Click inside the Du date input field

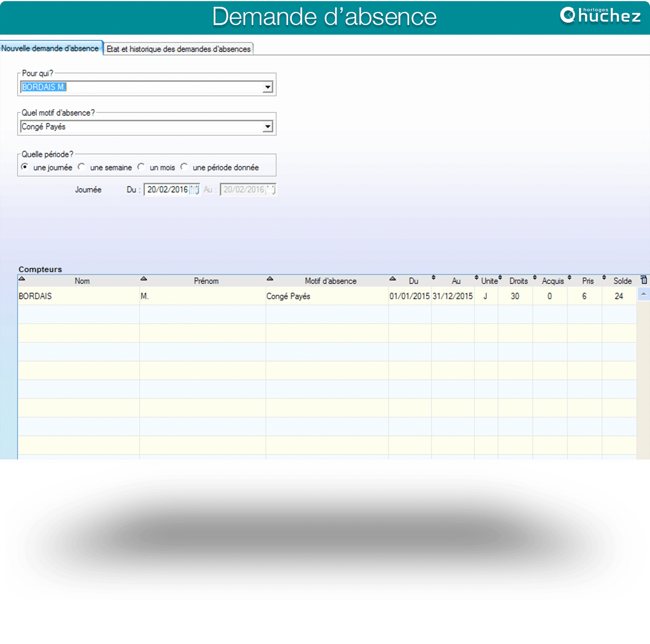(x=165, y=189)
